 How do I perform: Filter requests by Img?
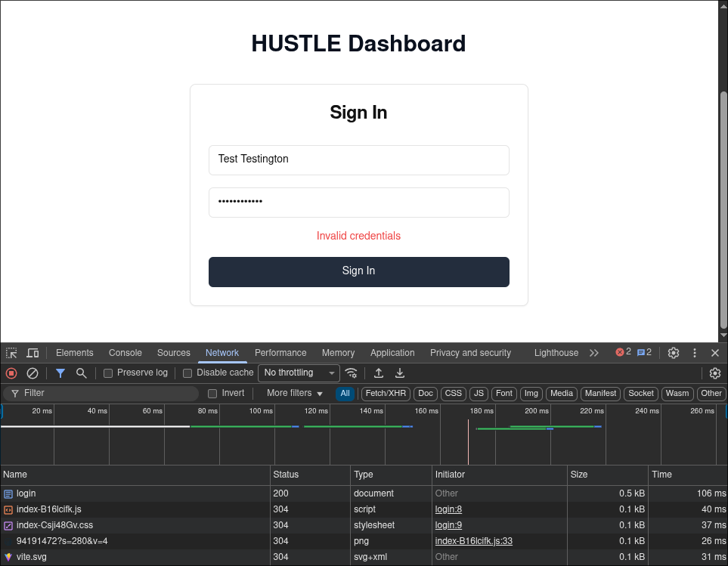pyautogui.click(x=531, y=394)
